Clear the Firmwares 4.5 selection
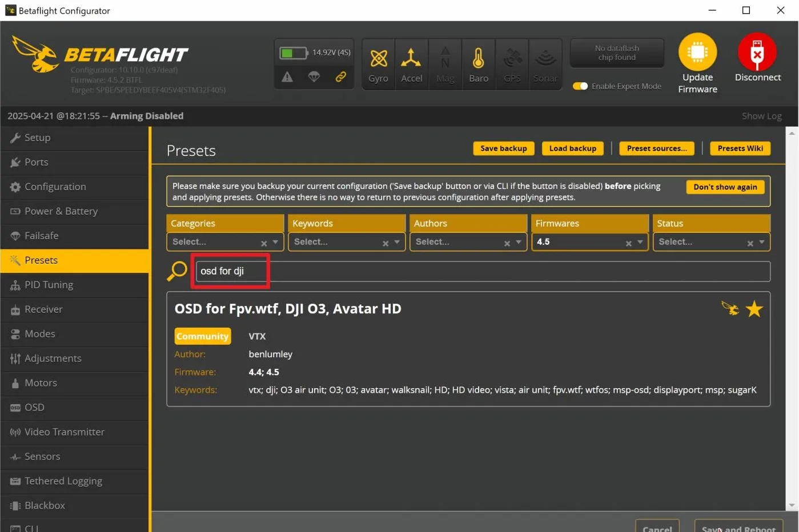 pos(628,243)
